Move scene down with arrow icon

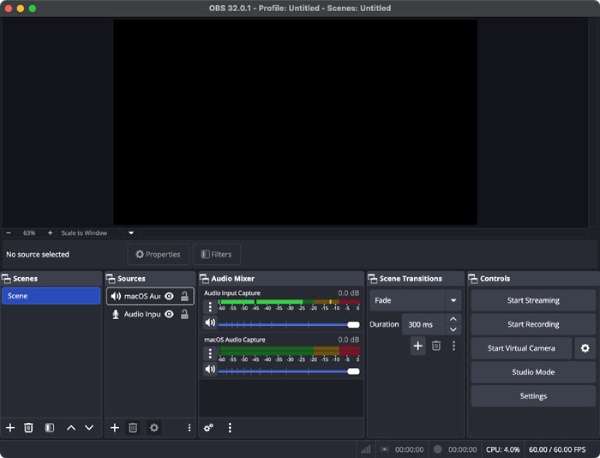click(89, 428)
